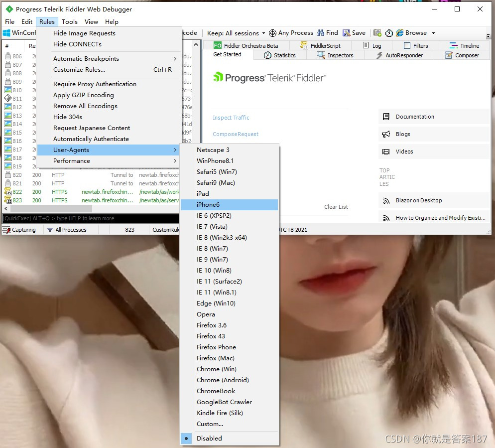Choose GoogleBot Crawler user agent
The height and width of the screenshot is (448, 495).
coord(229,402)
